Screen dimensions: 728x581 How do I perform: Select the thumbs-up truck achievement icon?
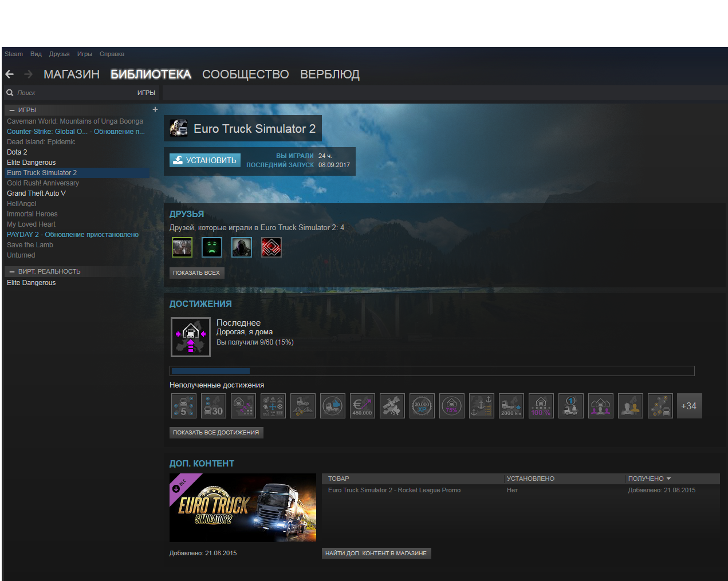tap(333, 406)
